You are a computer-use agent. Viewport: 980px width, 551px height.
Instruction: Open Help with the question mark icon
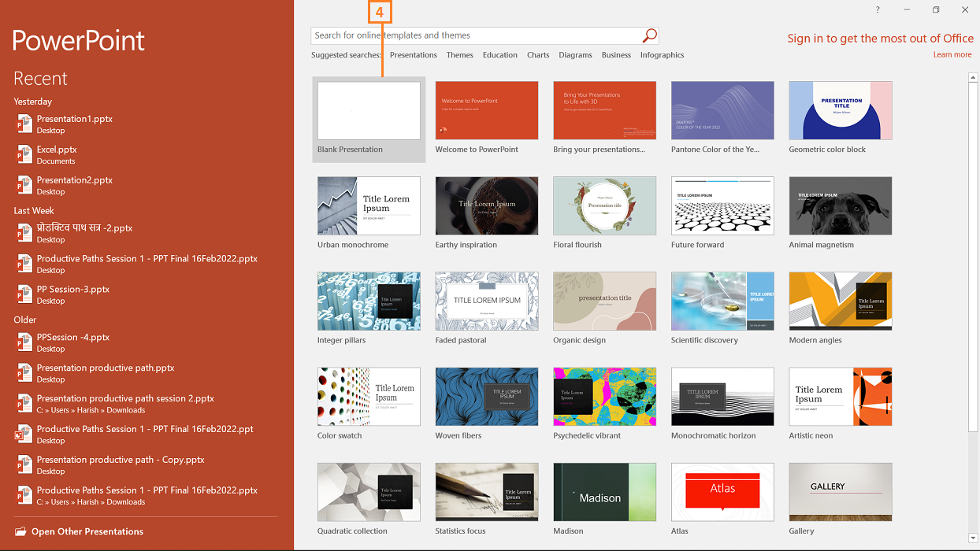coord(878,10)
